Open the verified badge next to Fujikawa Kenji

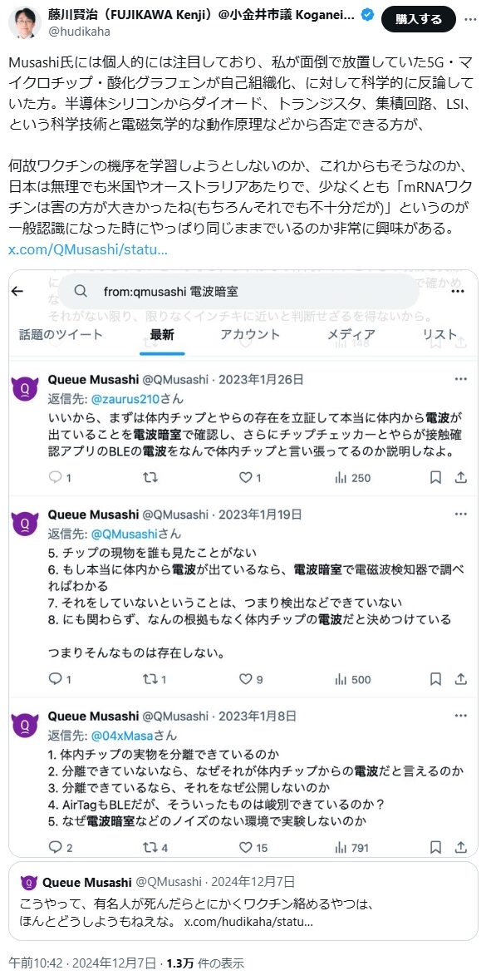coord(367,14)
